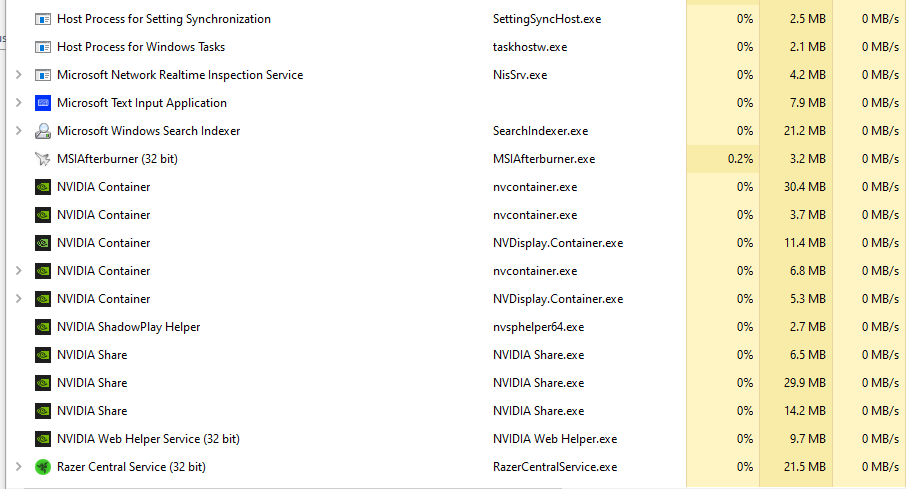Click the 21.2 MB memory value
This screenshot has width=906, height=489.
(804, 131)
